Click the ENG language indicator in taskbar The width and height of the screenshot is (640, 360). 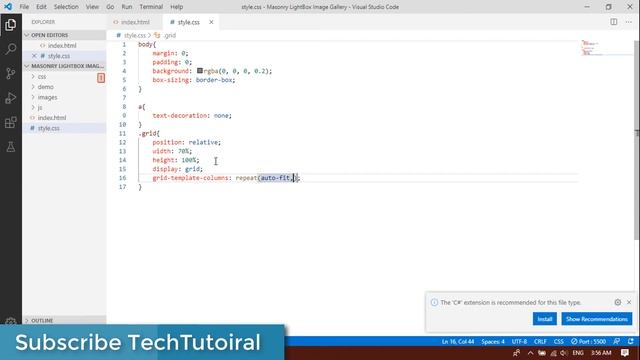(x=578, y=353)
